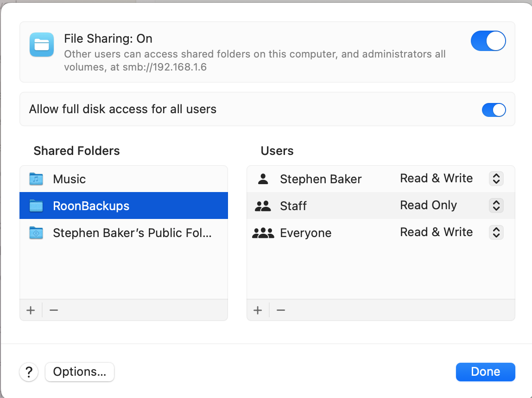Click the Staff group icon

[x=263, y=206]
